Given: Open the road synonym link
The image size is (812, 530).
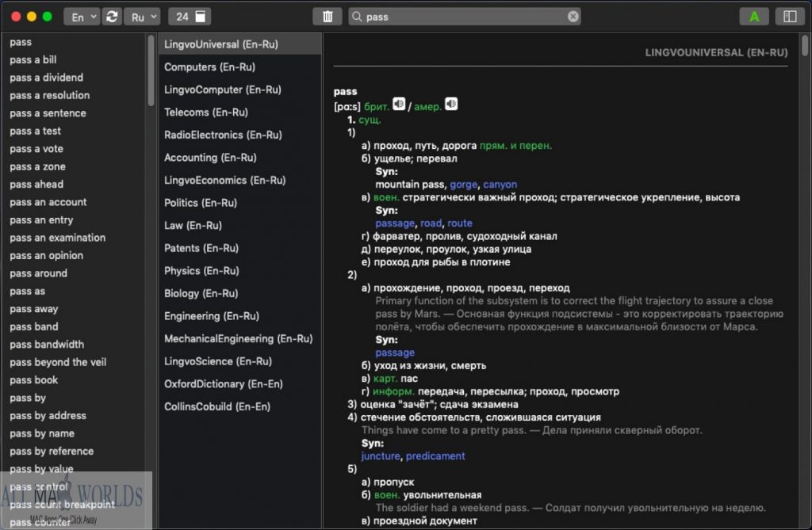Looking at the screenshot, I should pyautogui.click(x=431, y=223).
